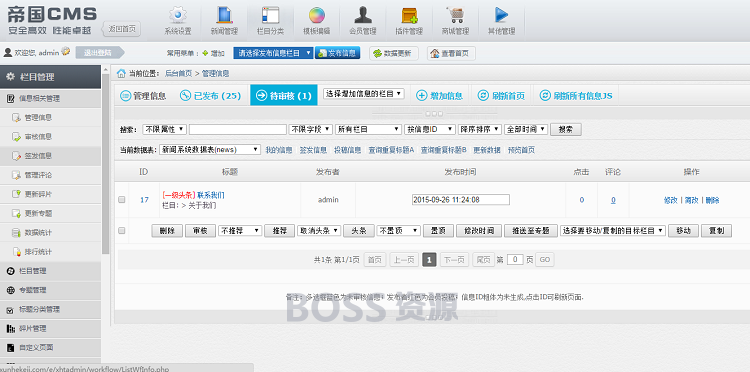This screenshot has height=372, width=750.
Task: Click the 签发信息 icon in the sidebar
Action: (x=16, y=156)
